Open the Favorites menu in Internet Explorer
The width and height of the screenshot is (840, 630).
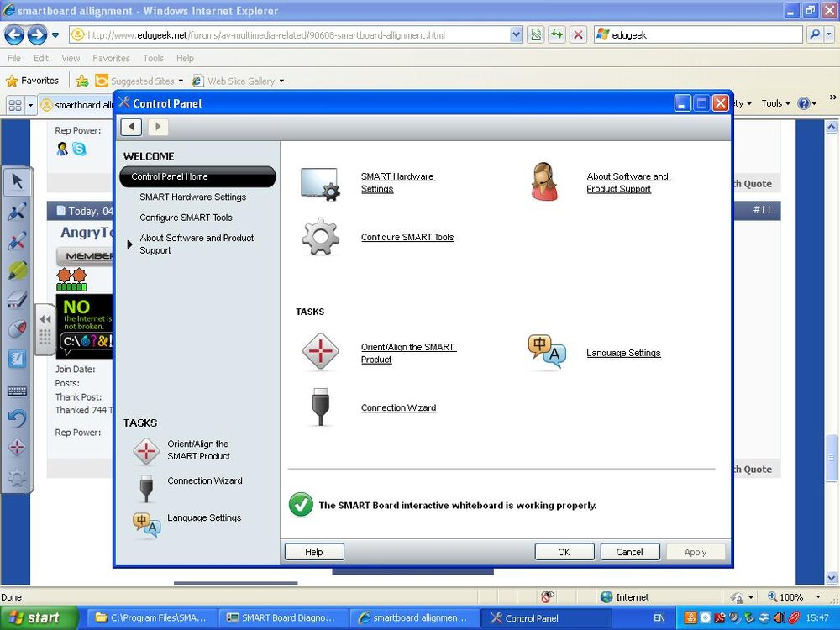pyautogui.click(x=111, y=58)
